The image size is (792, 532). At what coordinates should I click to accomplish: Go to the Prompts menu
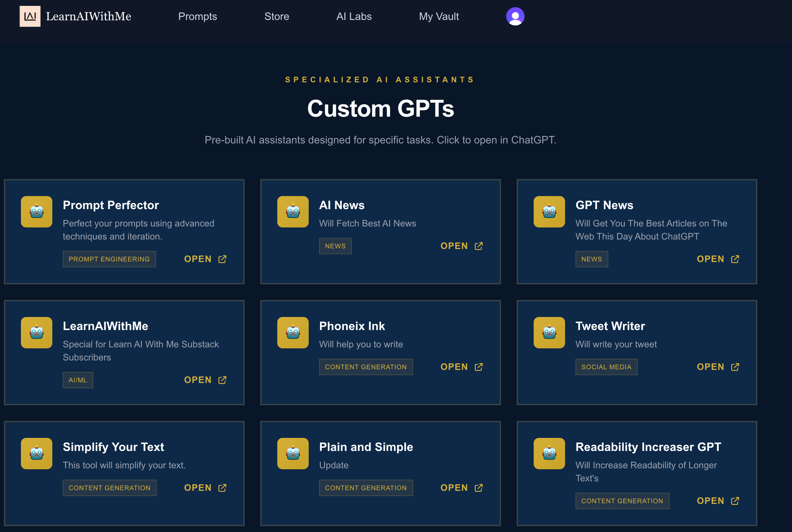[198, 16]
